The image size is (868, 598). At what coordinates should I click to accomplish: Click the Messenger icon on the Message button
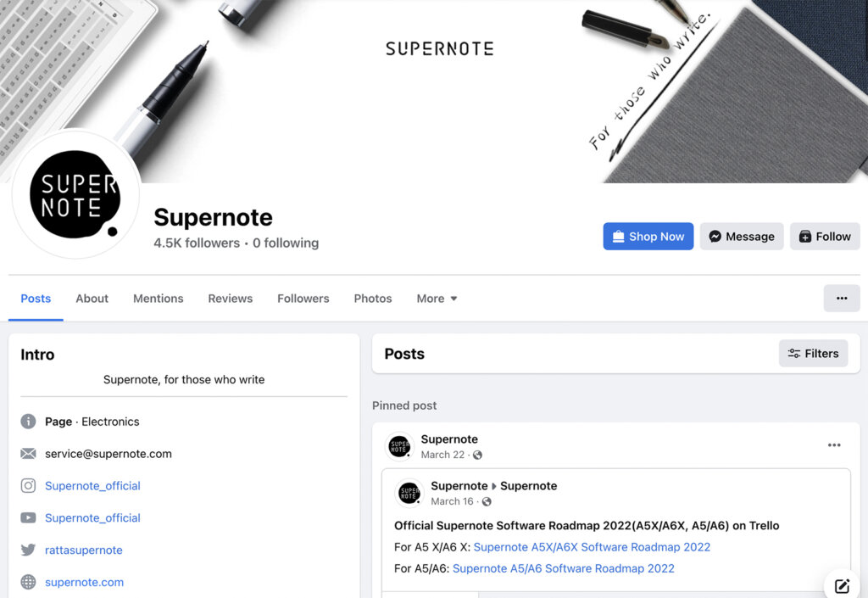tap(715, 236)
